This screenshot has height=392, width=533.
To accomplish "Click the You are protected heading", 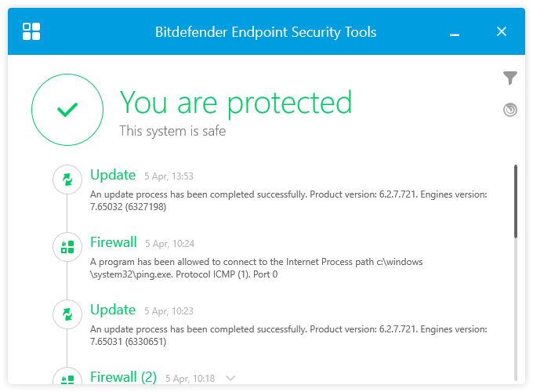I will pos(235,102).
